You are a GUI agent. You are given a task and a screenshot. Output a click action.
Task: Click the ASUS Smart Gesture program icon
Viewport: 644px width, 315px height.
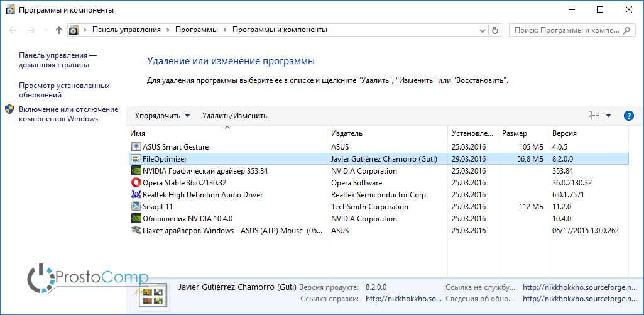(136, 147)
